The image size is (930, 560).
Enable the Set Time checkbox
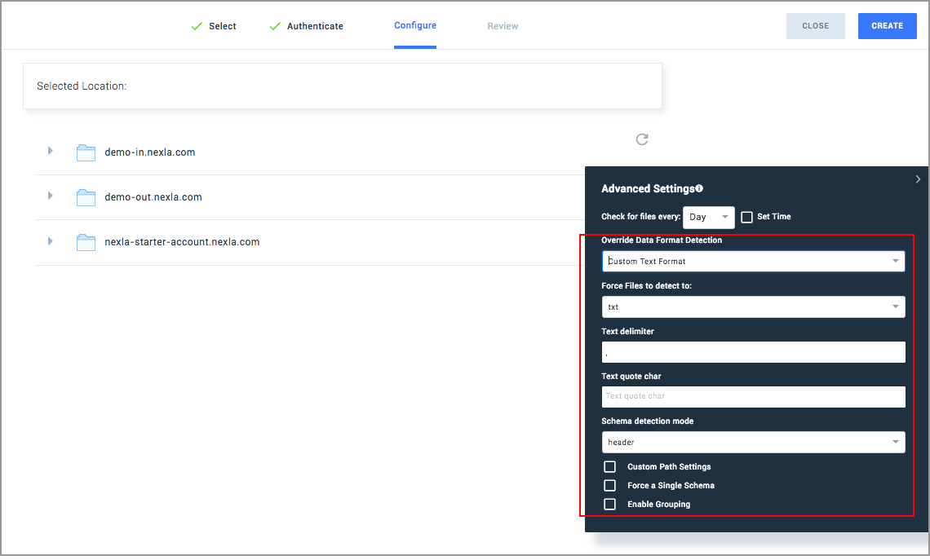[746, 217]
